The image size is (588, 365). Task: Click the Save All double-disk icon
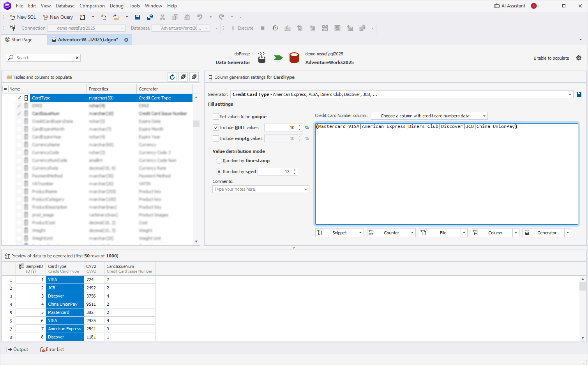coord(150,17)
